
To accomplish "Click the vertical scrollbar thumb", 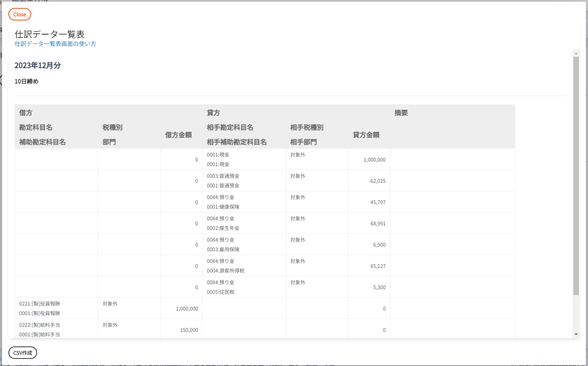I will (576, 175).
